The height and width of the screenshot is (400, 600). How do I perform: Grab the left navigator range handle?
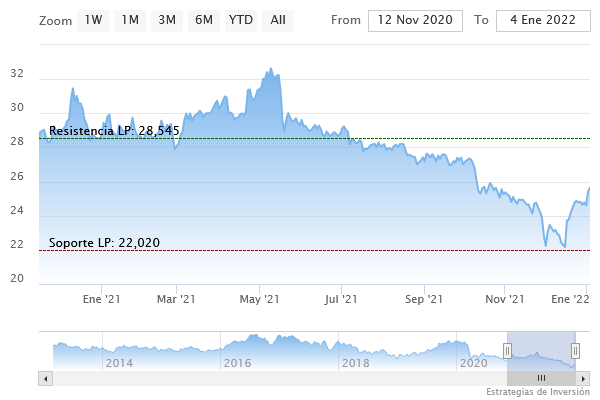507,350
